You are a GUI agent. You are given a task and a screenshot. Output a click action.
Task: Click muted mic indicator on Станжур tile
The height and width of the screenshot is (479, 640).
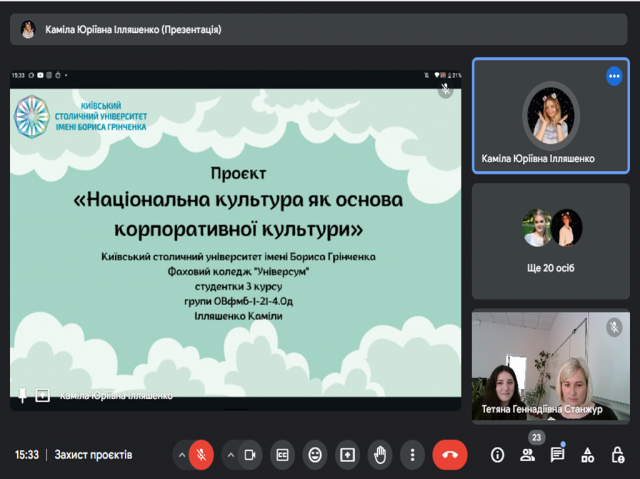click(x=614, y=327)
